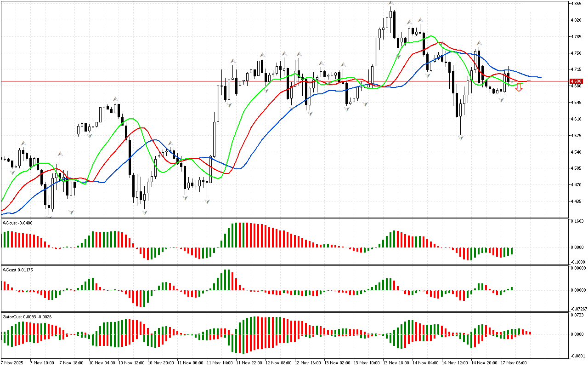This screenshot has height=368, width=588.
Task: Click the up fractal above the 14 Nov 20:00 high
Action: click(479, 43)
